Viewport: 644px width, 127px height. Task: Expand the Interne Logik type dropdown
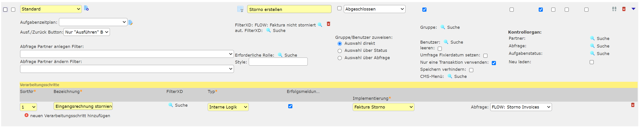pos(228,107)
